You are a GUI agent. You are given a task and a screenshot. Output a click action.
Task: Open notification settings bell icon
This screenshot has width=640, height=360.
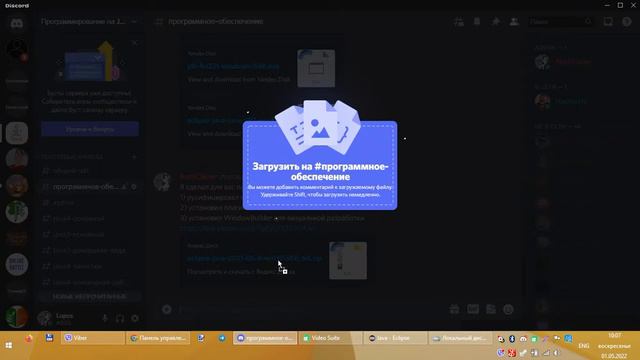coord(477,22)
